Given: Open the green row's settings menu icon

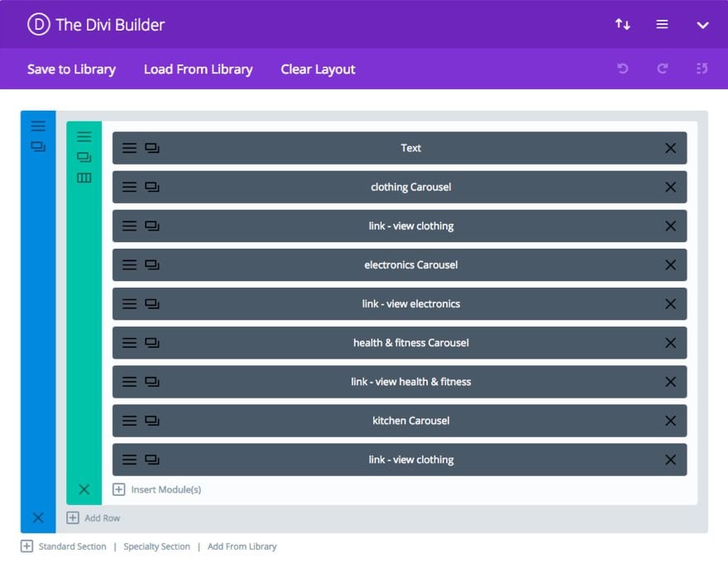Looking at the screenshot, I should (x=84, y=136).
